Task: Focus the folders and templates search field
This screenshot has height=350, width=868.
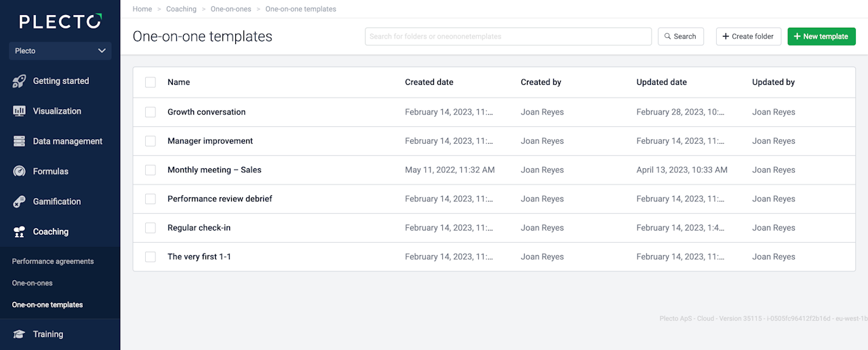Action: 508,37
